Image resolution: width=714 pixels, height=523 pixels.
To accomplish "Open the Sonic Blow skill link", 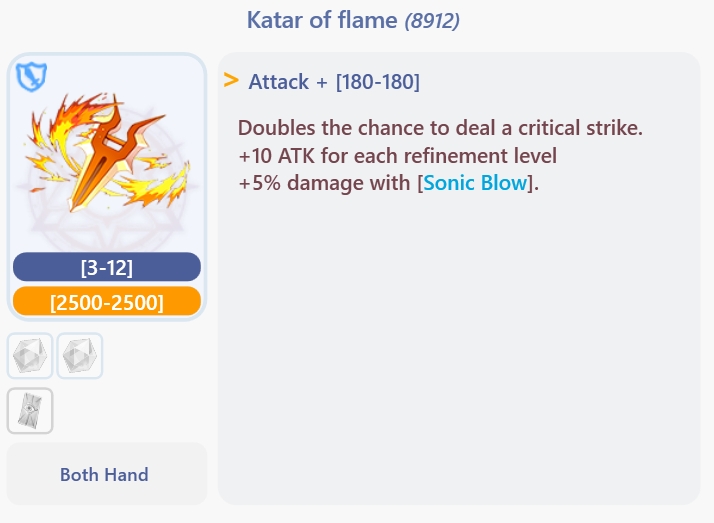I will coord(474,183).
